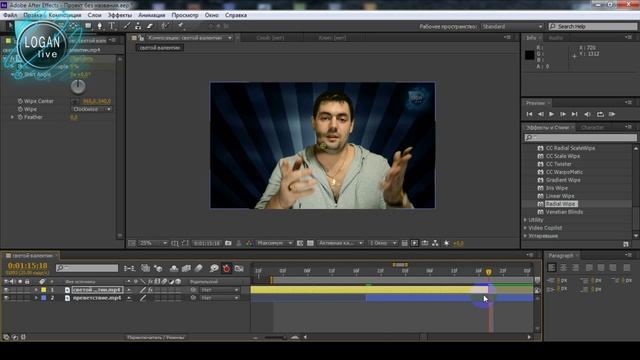Take a snapshot with camera icon
The height and width of the screenshot is (360, 640).
228,243
